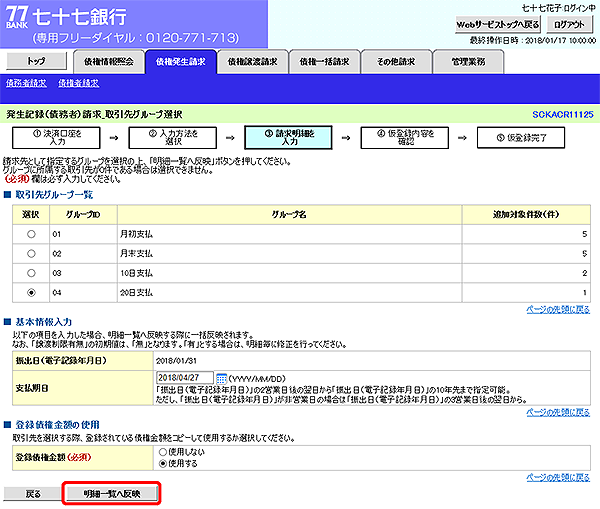The width and height of the screenshot is (600, 509).
Task: Click step ③ 請求明細を入力
Action: (289, 138)
